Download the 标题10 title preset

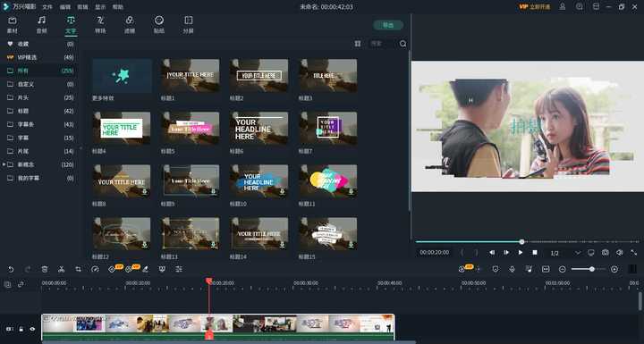282,192
